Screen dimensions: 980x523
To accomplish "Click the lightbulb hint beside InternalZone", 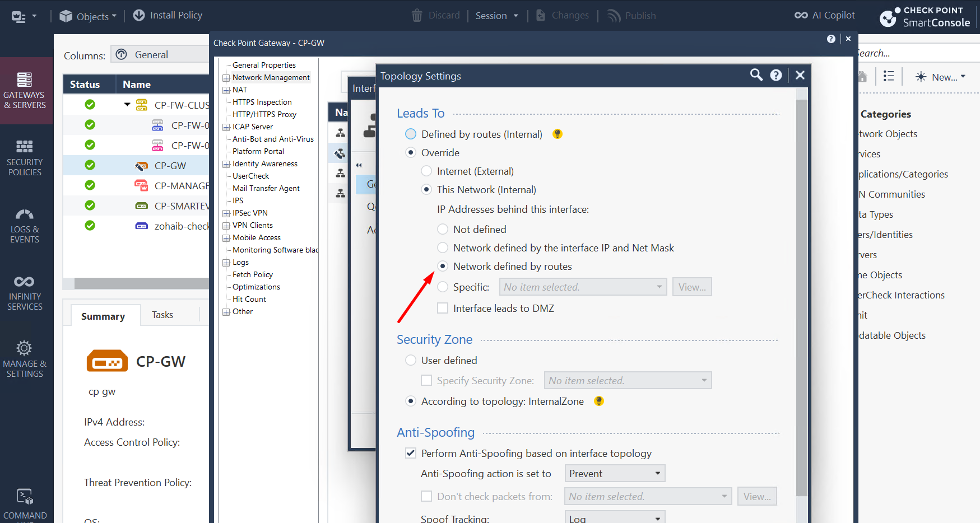I will click(x=599, y=401).
